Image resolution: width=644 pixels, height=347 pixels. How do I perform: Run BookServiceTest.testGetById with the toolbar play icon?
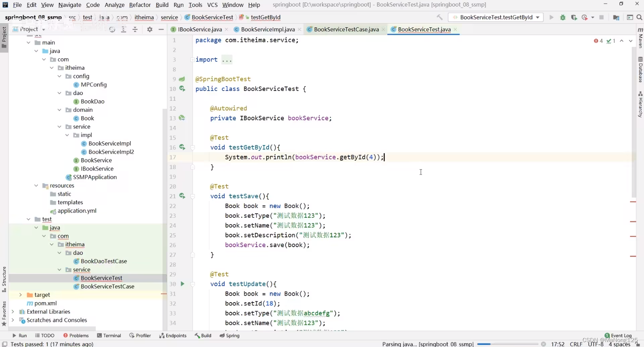tap(552, 17)
